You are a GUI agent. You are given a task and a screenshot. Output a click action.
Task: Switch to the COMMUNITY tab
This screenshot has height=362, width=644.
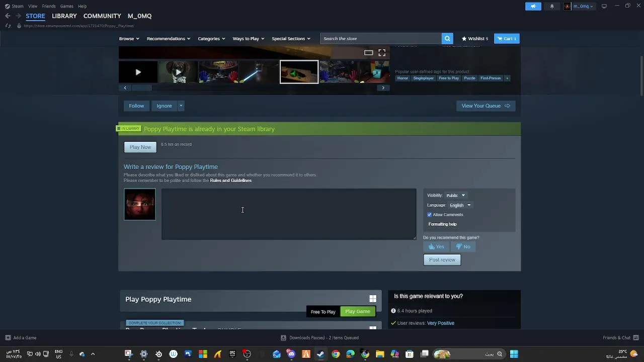pos(102,16)
